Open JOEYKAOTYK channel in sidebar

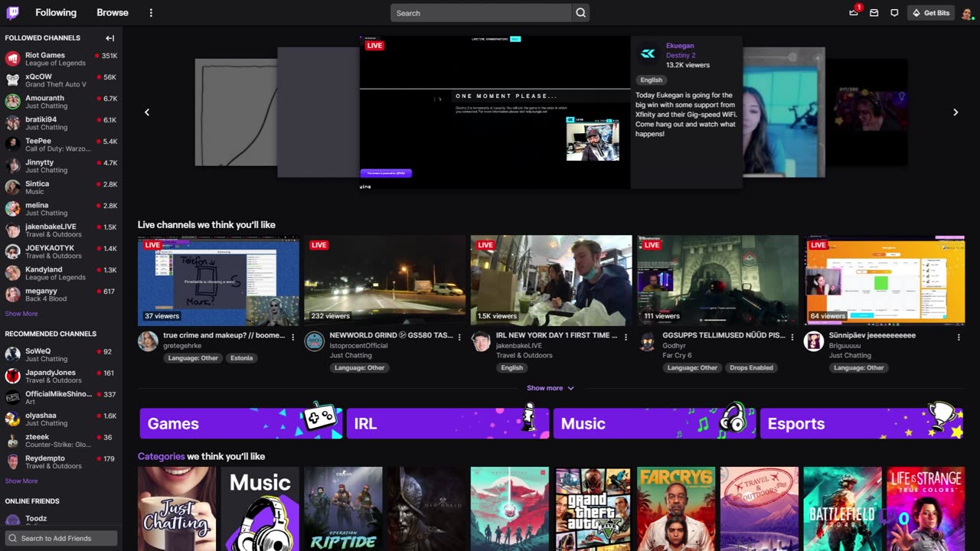tap(61, 252)
